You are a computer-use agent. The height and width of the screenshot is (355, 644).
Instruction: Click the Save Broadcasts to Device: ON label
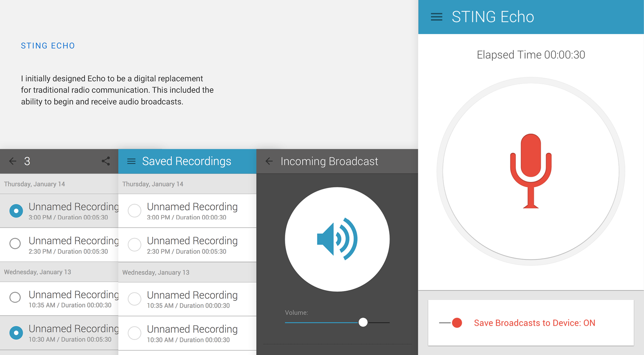pyautogui.click(x=534, y=323)
